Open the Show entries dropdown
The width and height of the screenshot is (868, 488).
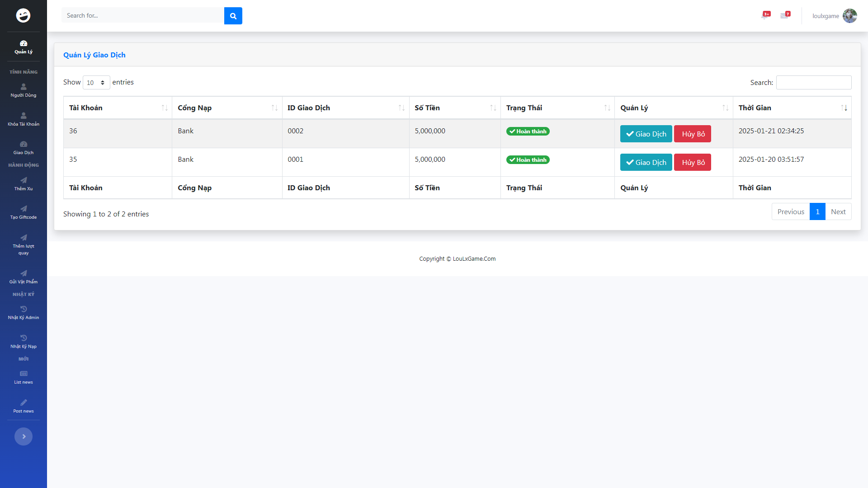click(x=96, y=83)
